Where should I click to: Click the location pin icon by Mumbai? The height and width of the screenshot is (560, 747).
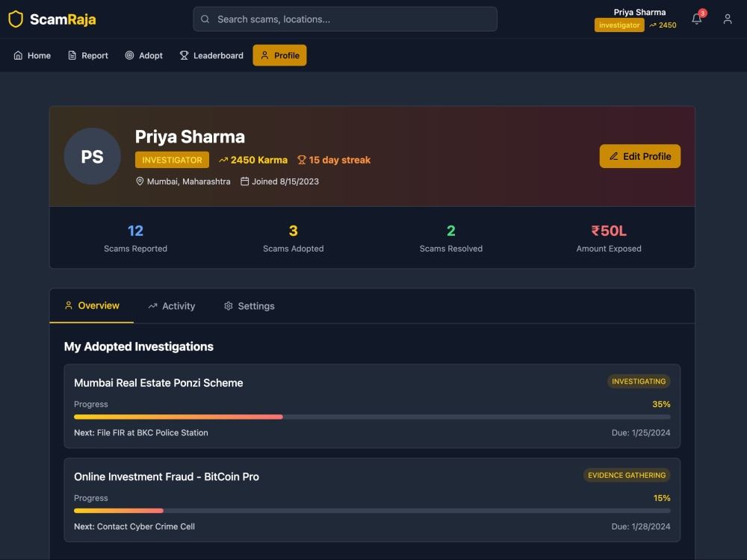(140, 181)
